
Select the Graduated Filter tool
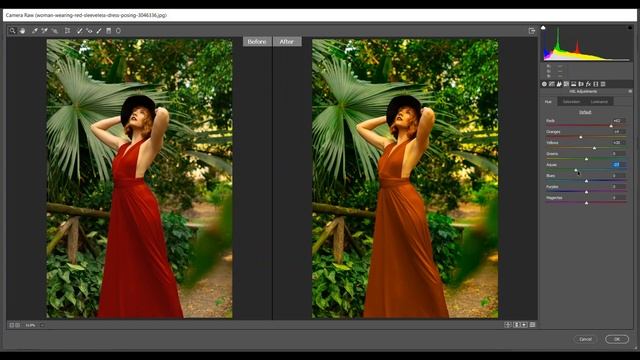coord(109,31)
